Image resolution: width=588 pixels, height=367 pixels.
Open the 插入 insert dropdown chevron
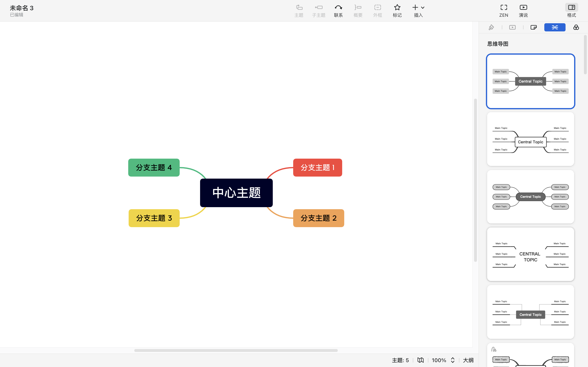(x=423, y=7)
